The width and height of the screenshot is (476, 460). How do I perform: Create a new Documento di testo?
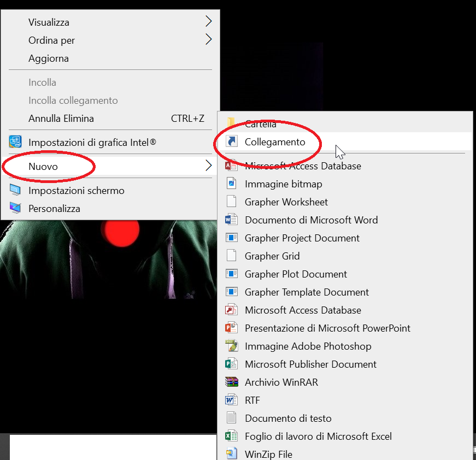(345, 418)
